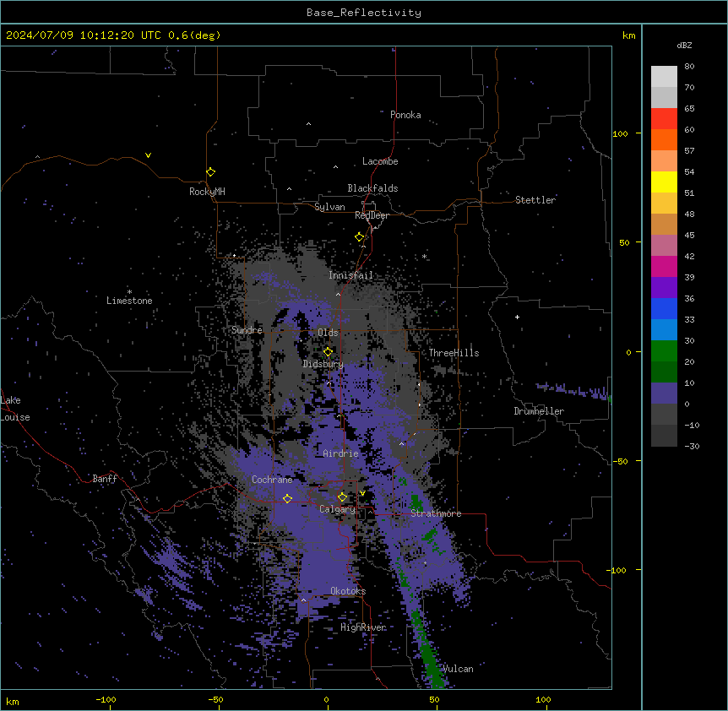Click the yellow diamond marker above Calgary label
The height and width of the screenshot is (711, 728).
click(342, 497)
